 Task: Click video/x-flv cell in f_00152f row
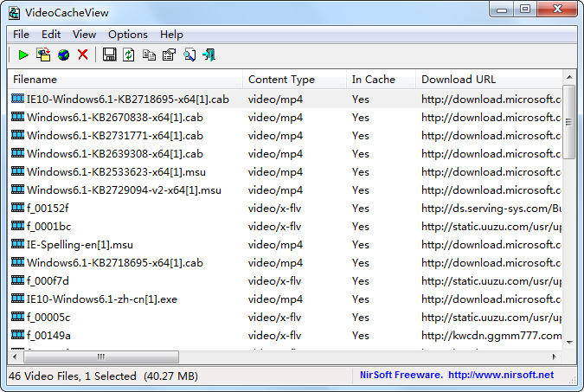click(274, 209)
